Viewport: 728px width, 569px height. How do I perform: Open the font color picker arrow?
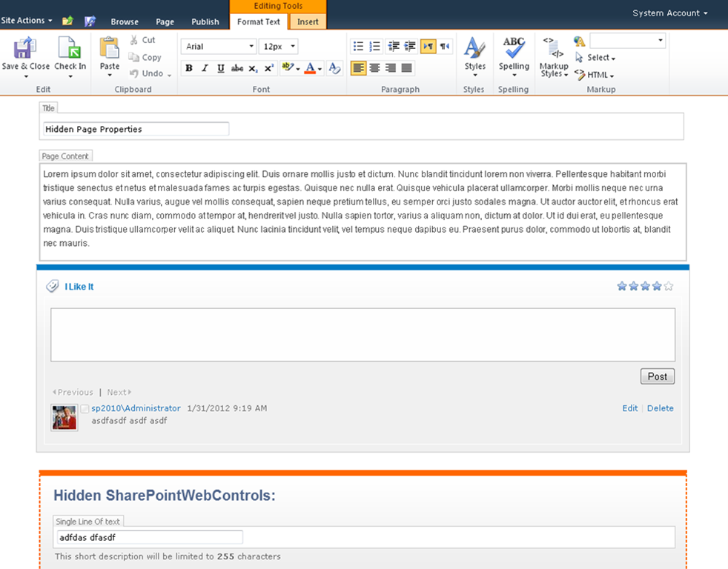(320, 69)
